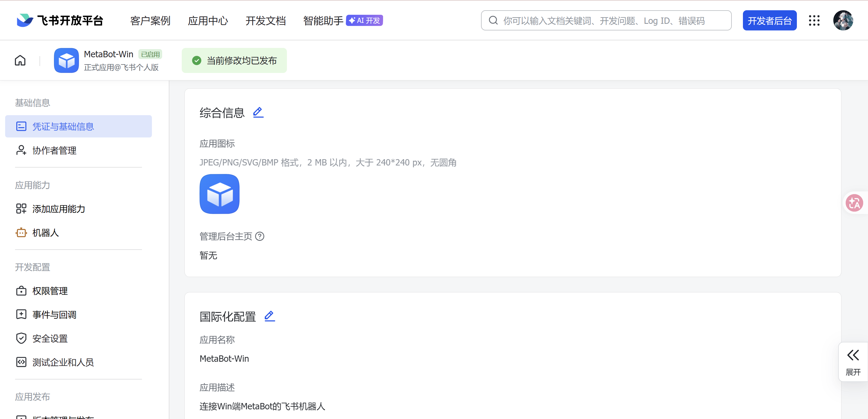Click the blue 开发者后台 button
The width and height of the screenshot is (868, 419).
(769, 20)
